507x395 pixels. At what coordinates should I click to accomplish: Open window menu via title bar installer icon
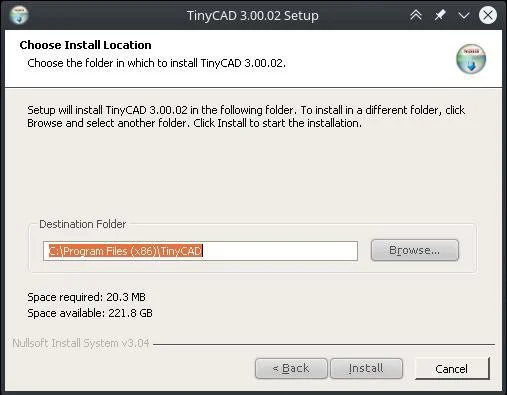click(19, 15)
